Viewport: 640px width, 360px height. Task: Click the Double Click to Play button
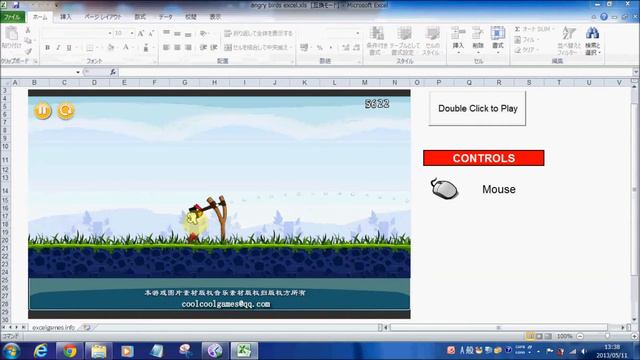477,108
